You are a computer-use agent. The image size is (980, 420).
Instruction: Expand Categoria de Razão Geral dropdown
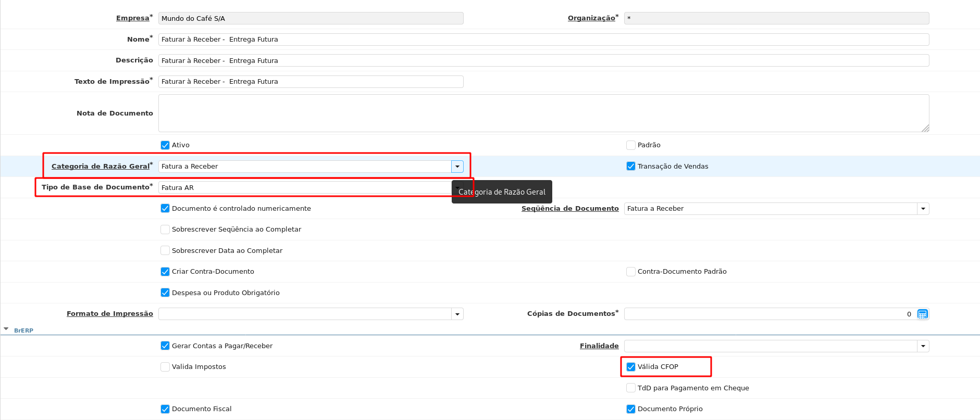tap(457, 167)
